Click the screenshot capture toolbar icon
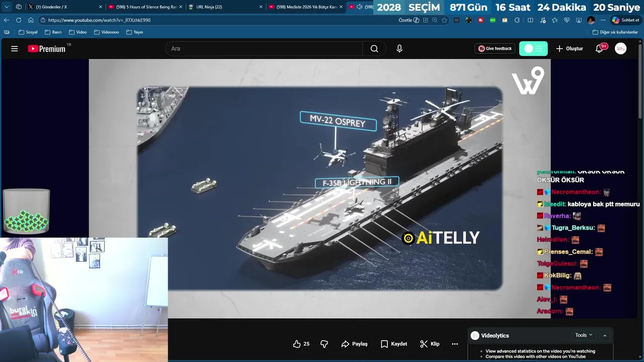The image size is (644, 362). click(579, 20)
